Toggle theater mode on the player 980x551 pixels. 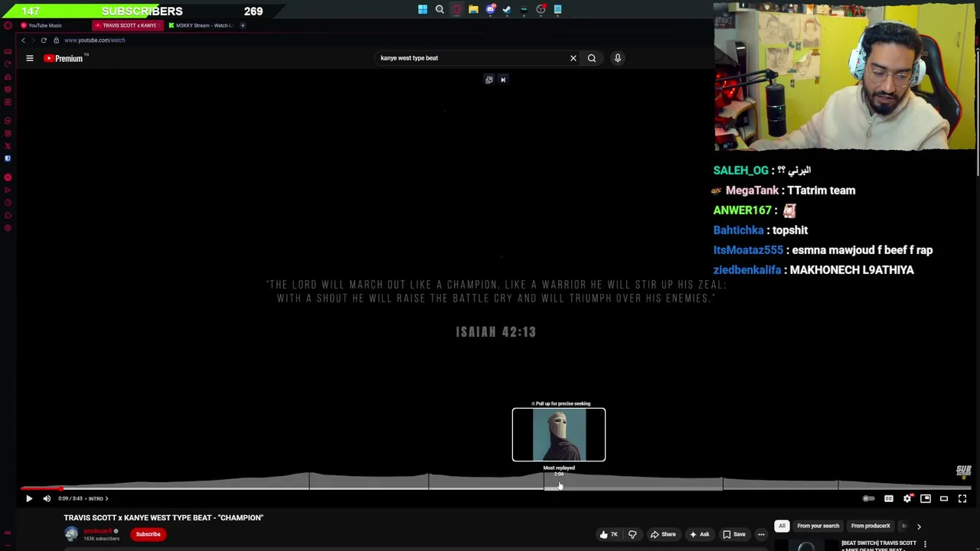944,498
